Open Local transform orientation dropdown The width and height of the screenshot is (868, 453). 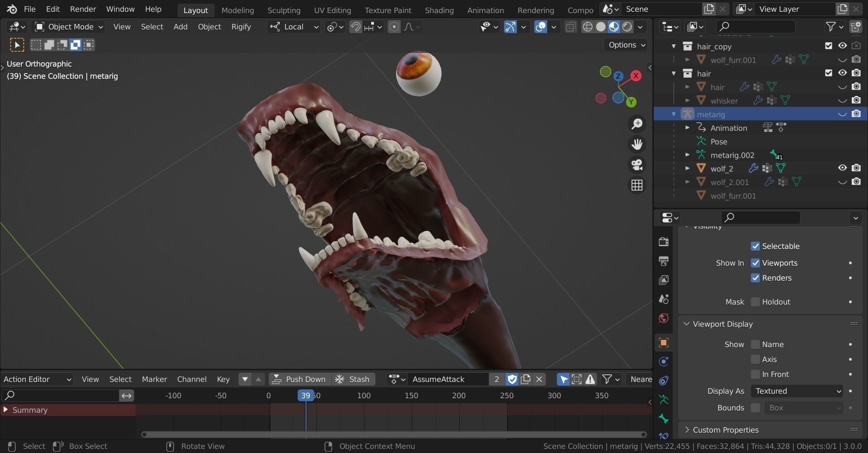coord(294,27)
